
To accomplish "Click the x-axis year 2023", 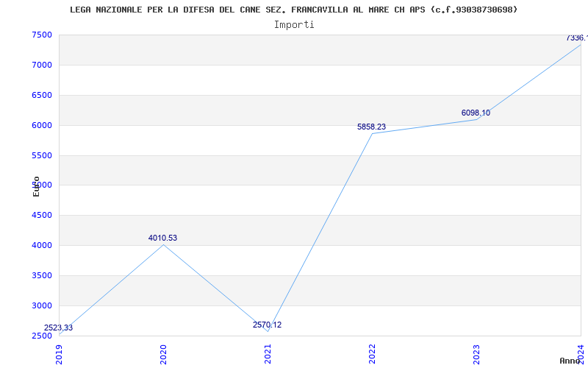I will click(476, 354).
